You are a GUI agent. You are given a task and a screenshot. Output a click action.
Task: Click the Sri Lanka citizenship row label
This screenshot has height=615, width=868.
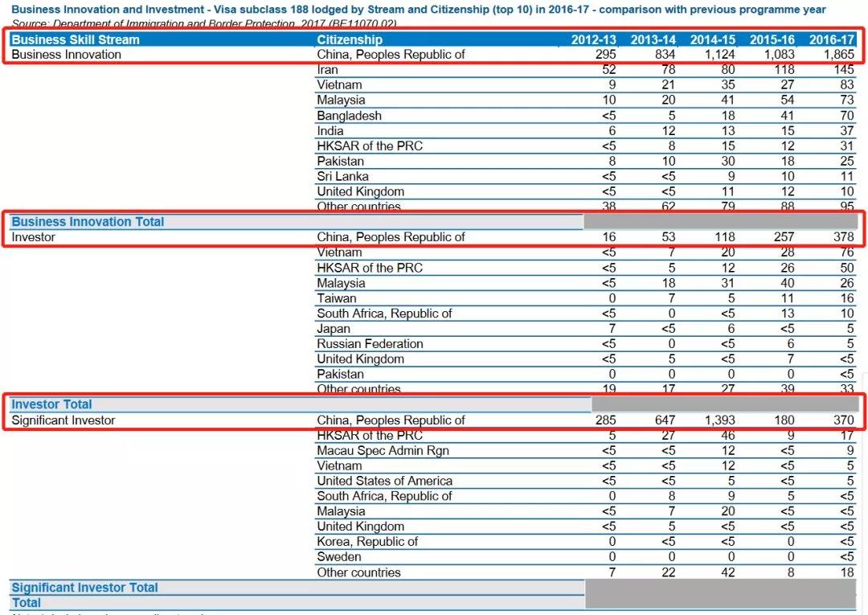[x=342, y=176]
